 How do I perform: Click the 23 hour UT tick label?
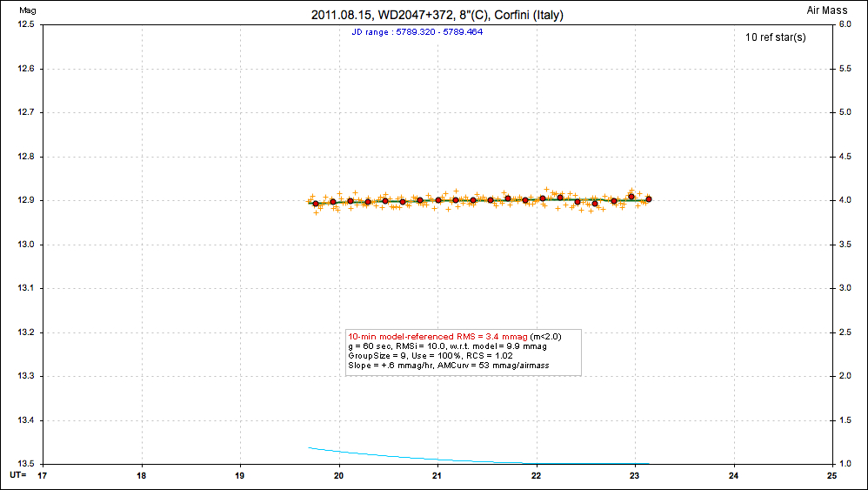(x=635, y=475)
